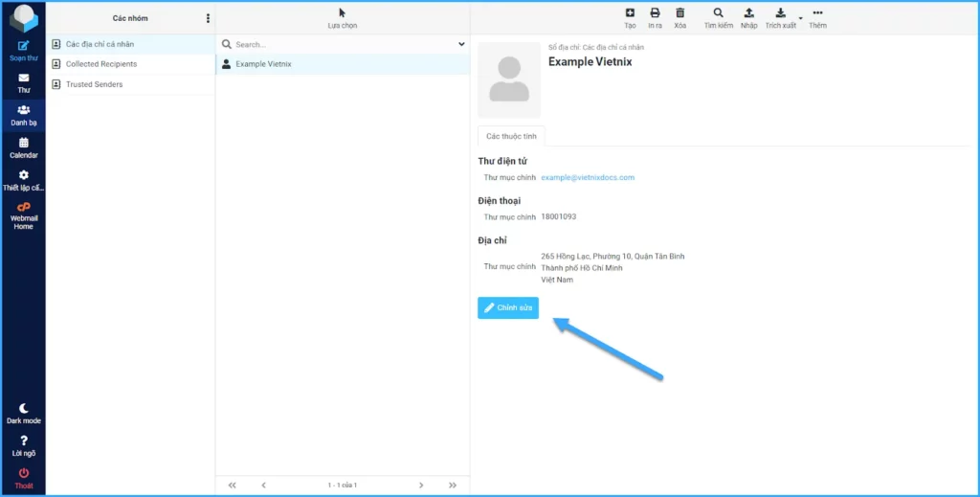Delete contact using Xóa trash icon
Image resolution: width=980 pixels, height=497 pixels.
[x=679, y=17]
